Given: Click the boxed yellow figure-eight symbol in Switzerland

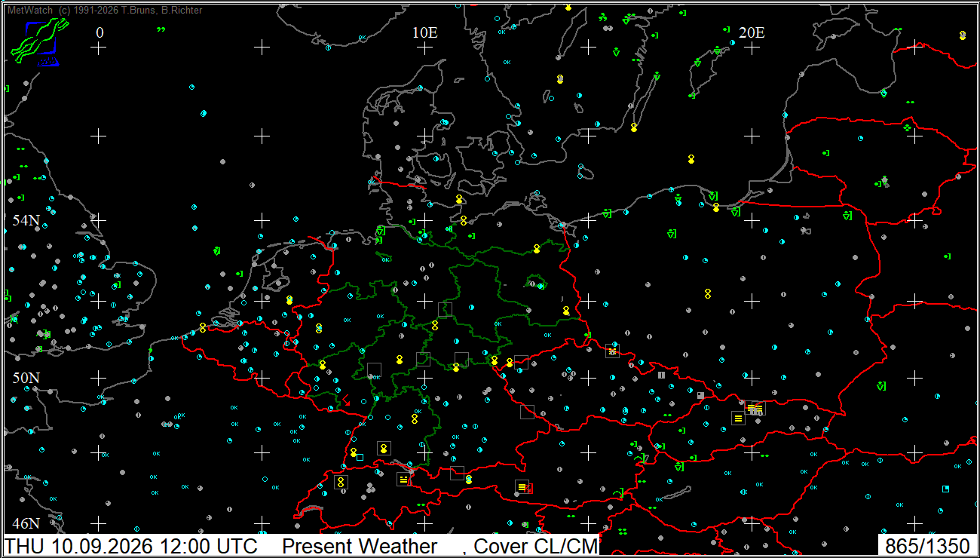Looking at the screenshot, I should coord(341,481).
